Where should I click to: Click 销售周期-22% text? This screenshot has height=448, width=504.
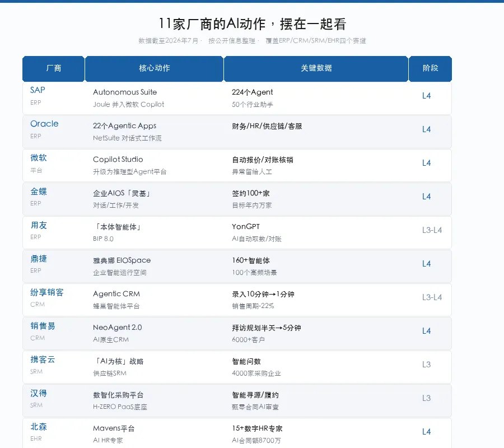coord(253,306)
